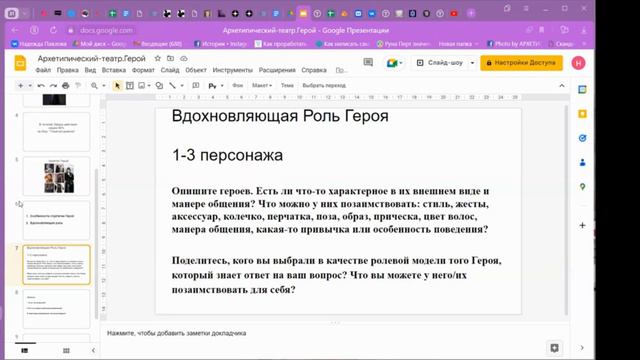Star the Архетипический-театр.Герой presentation
Viewport: 640px width, 360px height.
click(x=158, y=59)
